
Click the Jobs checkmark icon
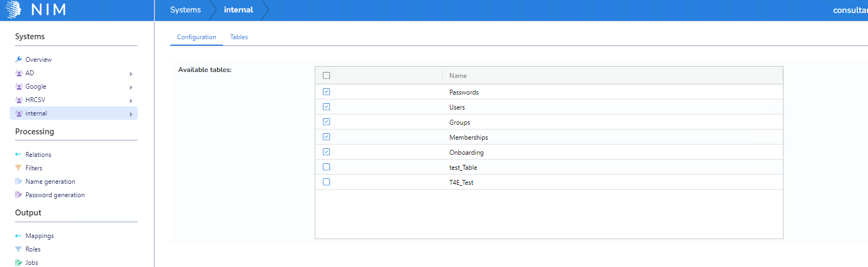(18, 263)
